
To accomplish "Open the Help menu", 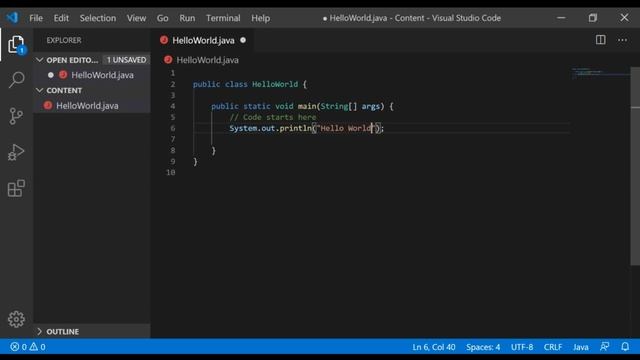I will [260, 18].
